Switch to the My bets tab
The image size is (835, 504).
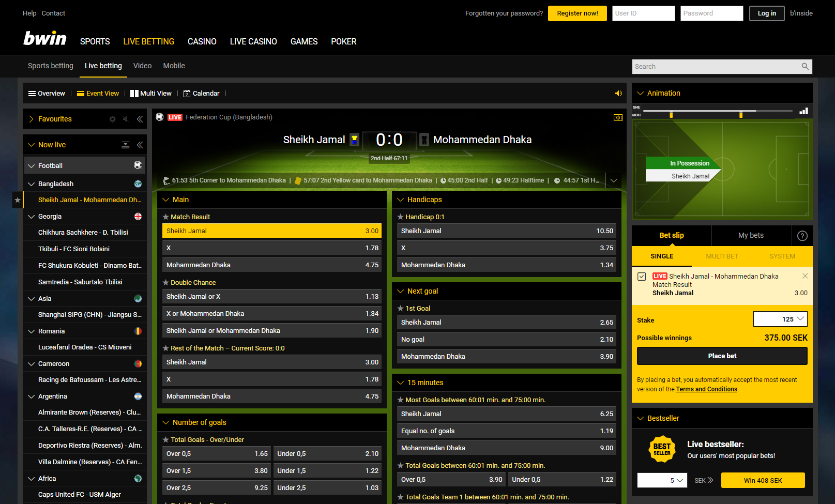[751, 236]
